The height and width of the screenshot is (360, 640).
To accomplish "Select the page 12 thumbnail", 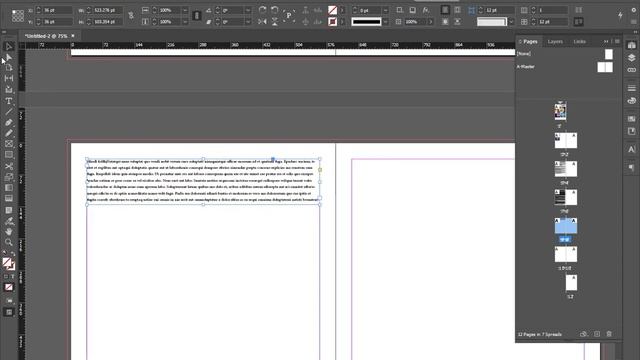I will tap(571, 282).
